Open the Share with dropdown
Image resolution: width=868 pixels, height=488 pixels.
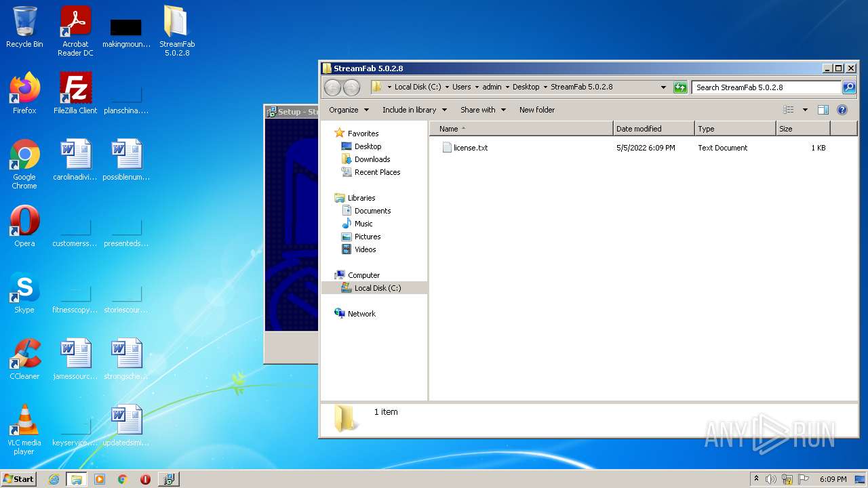pos(483,110)
